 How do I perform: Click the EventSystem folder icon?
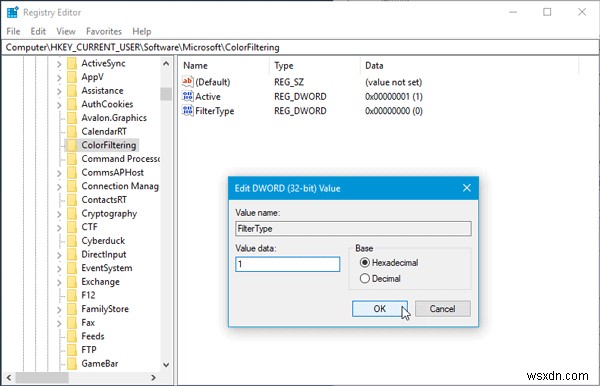coord(72,268)
